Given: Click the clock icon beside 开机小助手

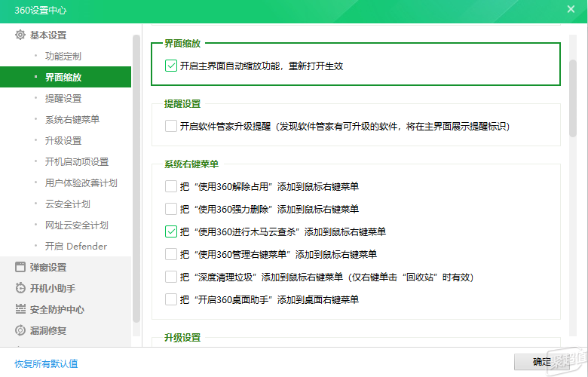Looking at the screenshot, I should click(x=20, y=288).
